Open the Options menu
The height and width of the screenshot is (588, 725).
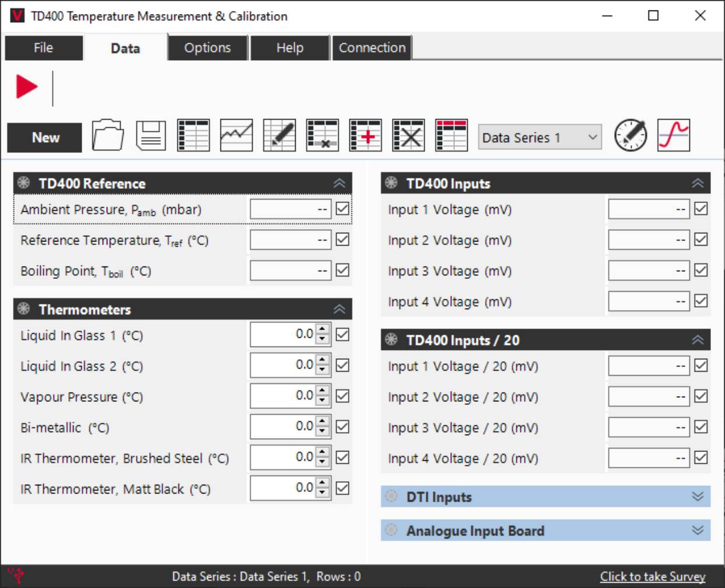(207, 48)
